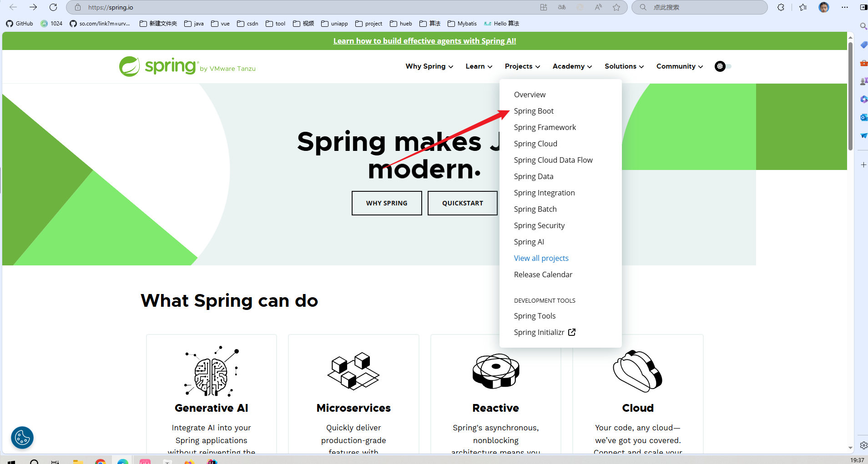Click the sidebar search magnifier icon
Screen dimensions: 868x464
click(x=863, y=26)
